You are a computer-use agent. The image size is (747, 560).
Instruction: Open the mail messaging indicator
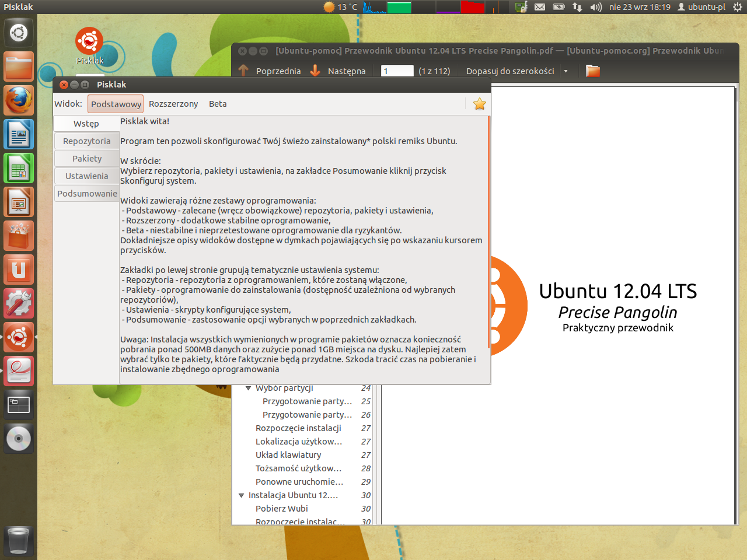tap(540, 7)
